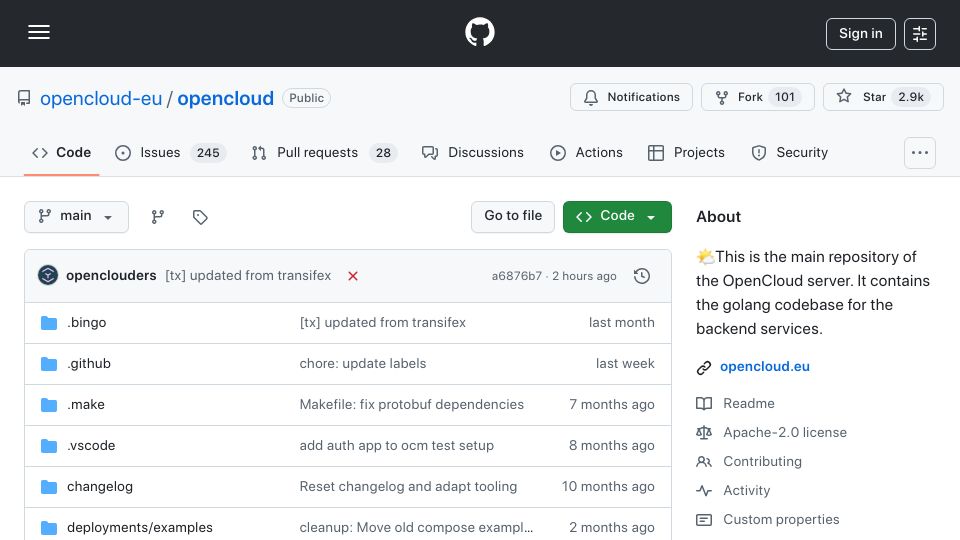
Task: Open the Discussions tab
Action: [473, 152]
